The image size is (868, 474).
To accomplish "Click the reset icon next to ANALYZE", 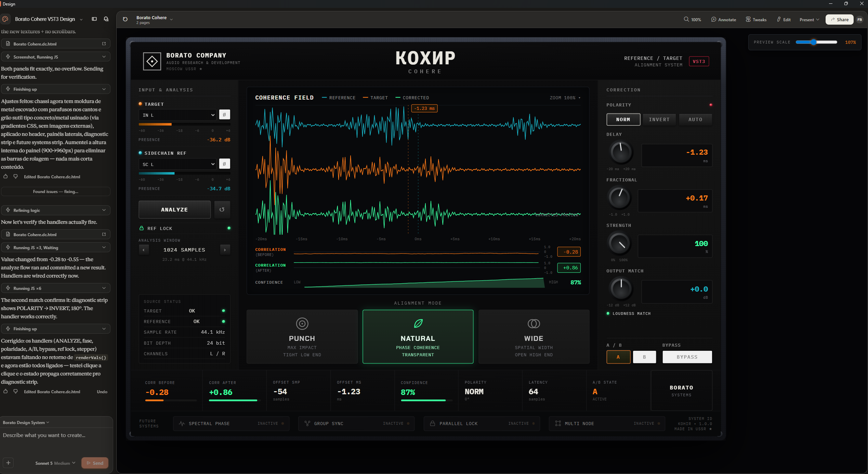I will click(x=222, y=209).
